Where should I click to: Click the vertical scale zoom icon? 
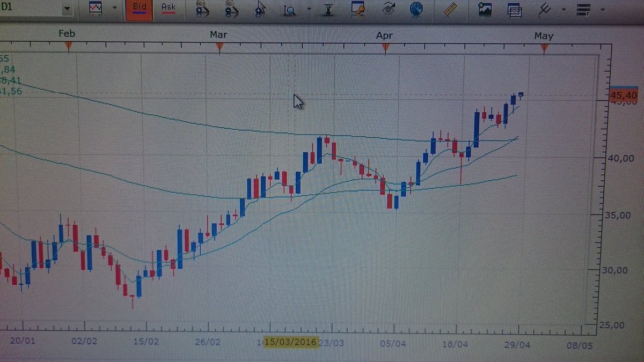point(290,10)
